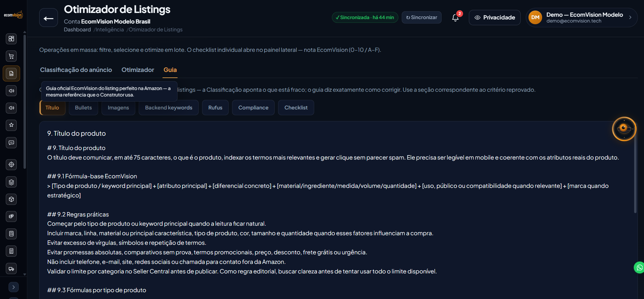Open the dashboard grid icon in sidebar
The image size is (644, 299).
[x=11, y=39]
